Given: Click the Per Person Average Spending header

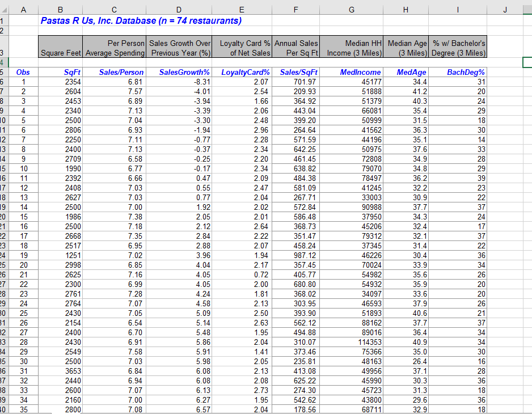Looking at the screenshot, I should pos(115,47).
